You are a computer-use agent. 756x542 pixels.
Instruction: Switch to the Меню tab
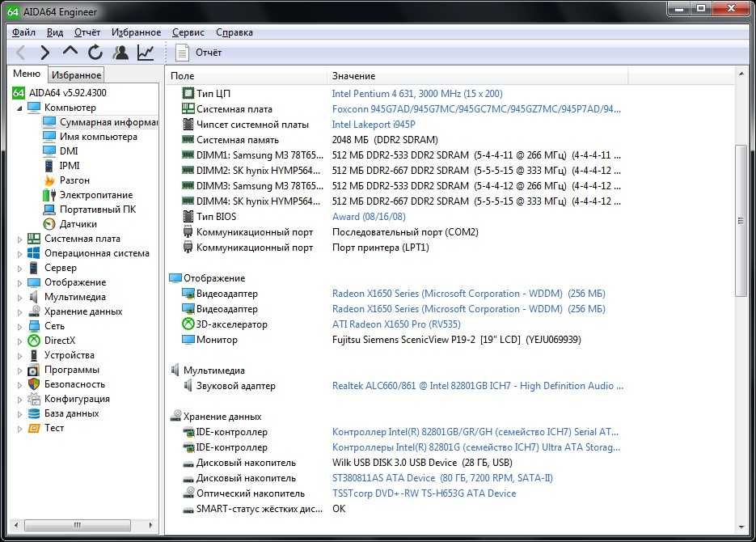tap(27, 74)
